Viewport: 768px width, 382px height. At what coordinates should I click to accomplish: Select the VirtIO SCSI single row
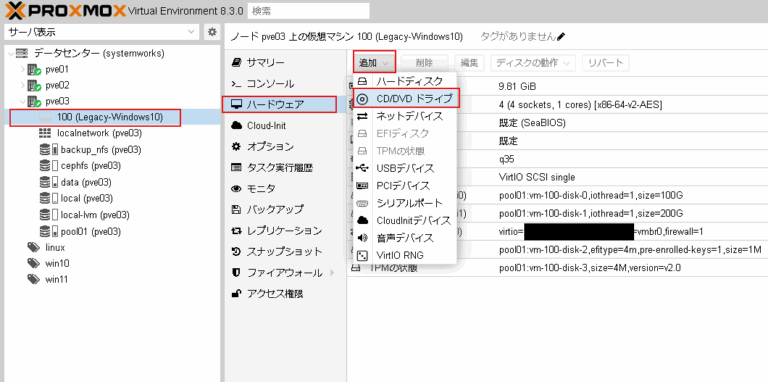557,177
